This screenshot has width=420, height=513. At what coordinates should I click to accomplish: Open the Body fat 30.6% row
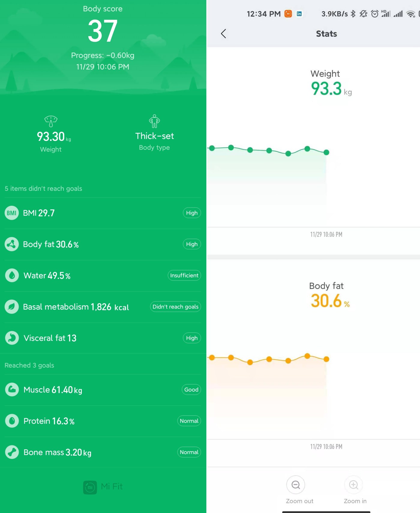(103, 244)
